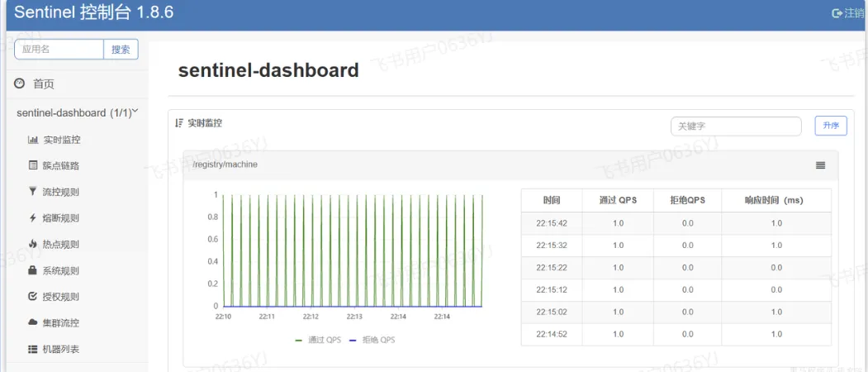
Task: Open 机器列表 in the sidebar
Action: [x=61, y=350]
